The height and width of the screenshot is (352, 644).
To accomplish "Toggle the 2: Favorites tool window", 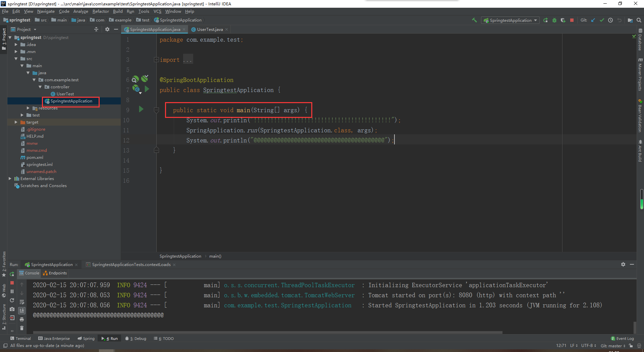I will (x=4, y=264).
